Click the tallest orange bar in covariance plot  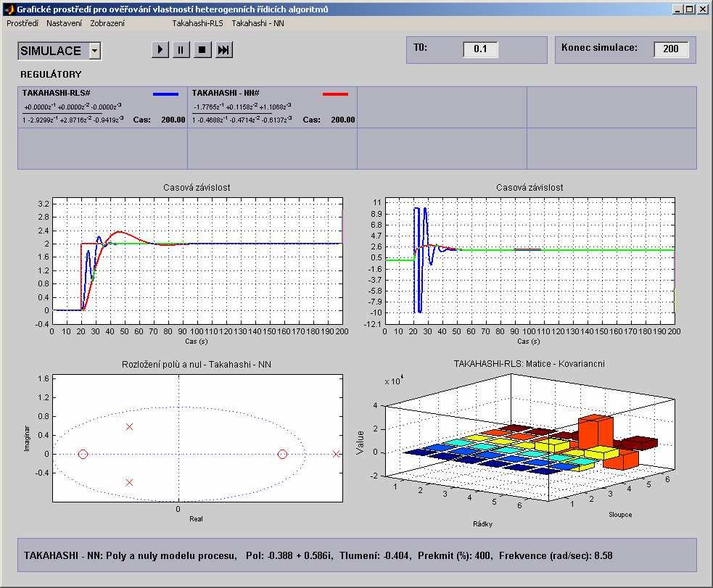tap(595, 431)
